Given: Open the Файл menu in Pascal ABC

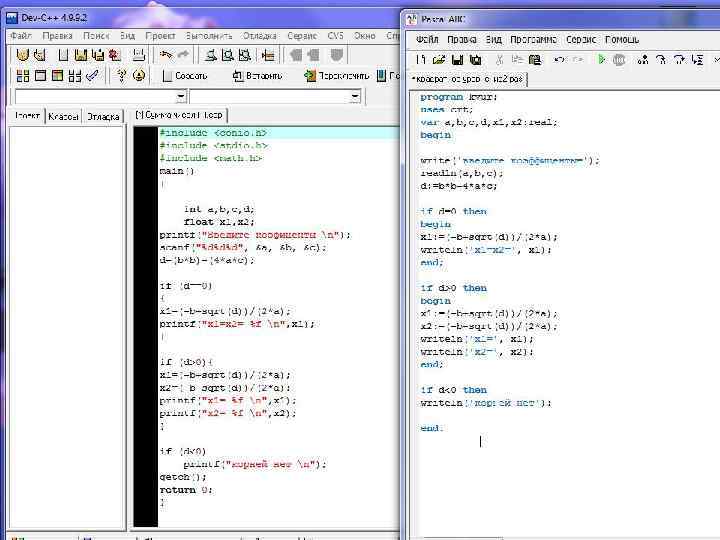Looking at the screenshot, I should pyautogui.click(x=427, y=39).
